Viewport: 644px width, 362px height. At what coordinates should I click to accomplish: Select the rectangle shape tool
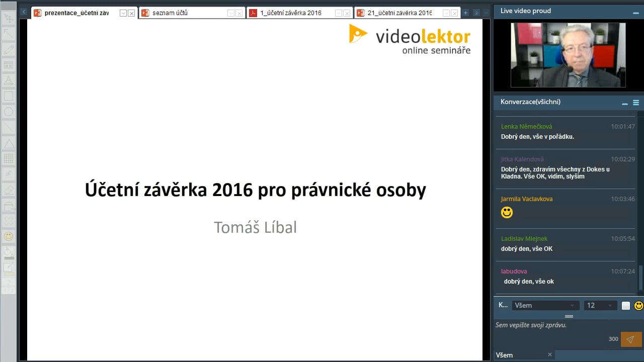click(x=9, y=96)
